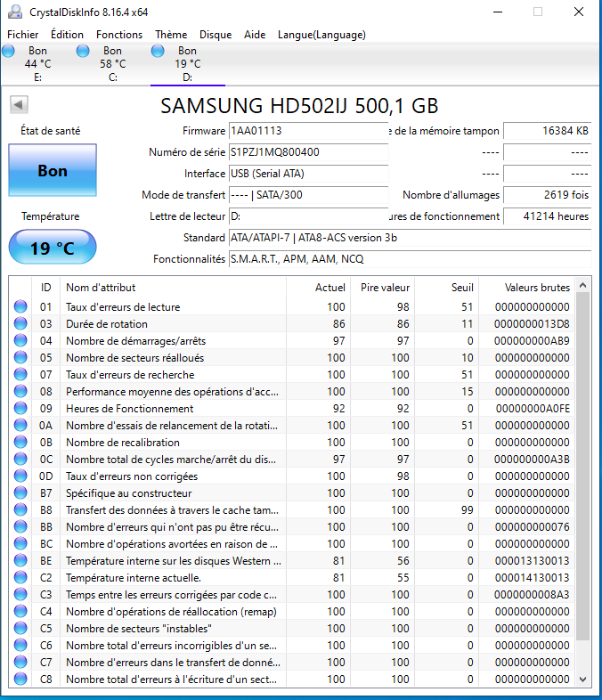Click the blue Bon health status button
Screen dimensions: 602x700
coord(53,170)
